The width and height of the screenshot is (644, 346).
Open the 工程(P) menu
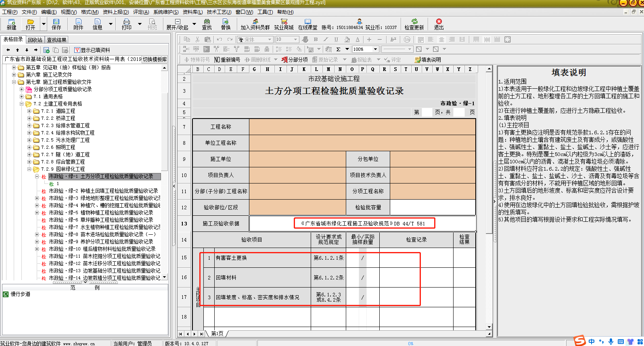pos(10,12)
